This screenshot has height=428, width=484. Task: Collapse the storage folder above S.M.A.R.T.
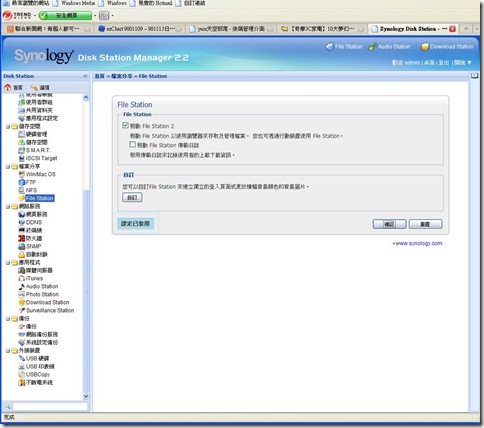click(8, 126)
